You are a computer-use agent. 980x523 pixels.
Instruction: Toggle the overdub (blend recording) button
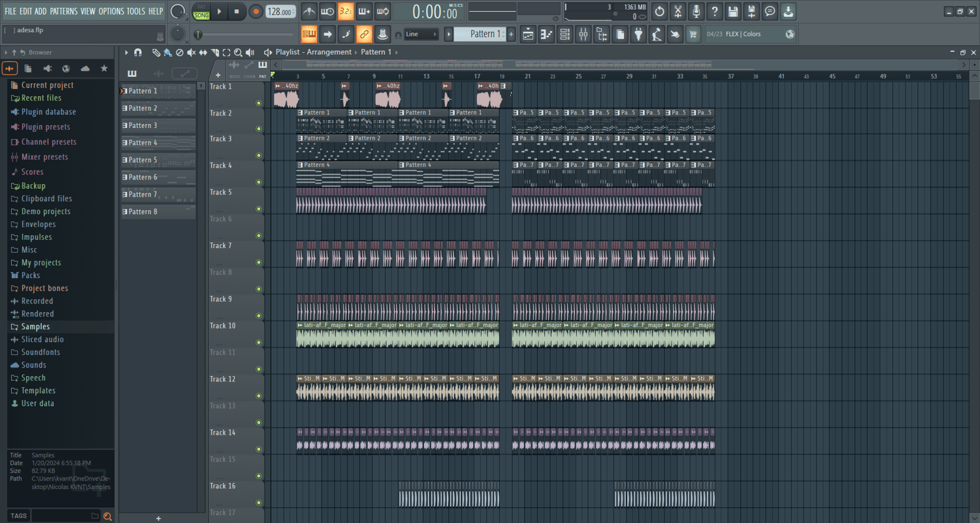pyautogui.click(x=365, y=11)
